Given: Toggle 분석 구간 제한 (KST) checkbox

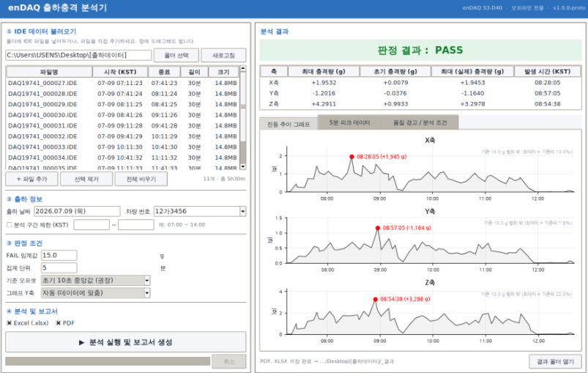Looking at the screenshot, I should (x=10, y=225).
